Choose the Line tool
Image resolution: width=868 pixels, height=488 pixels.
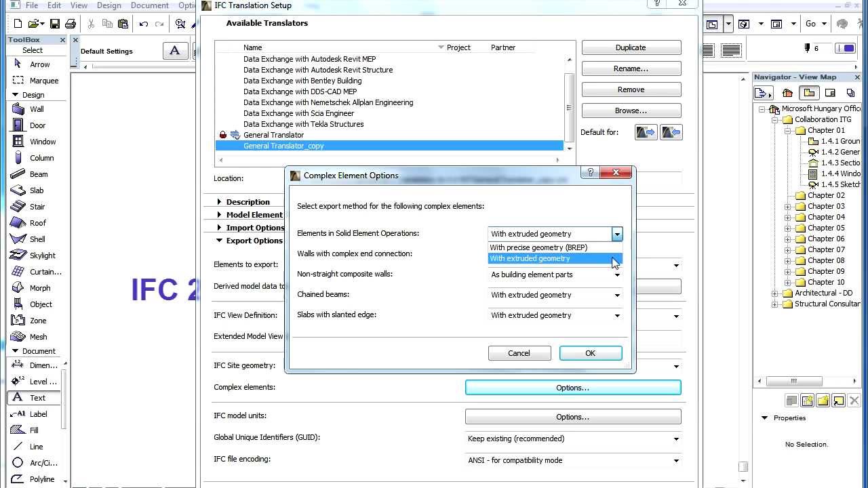coord(34,447)
